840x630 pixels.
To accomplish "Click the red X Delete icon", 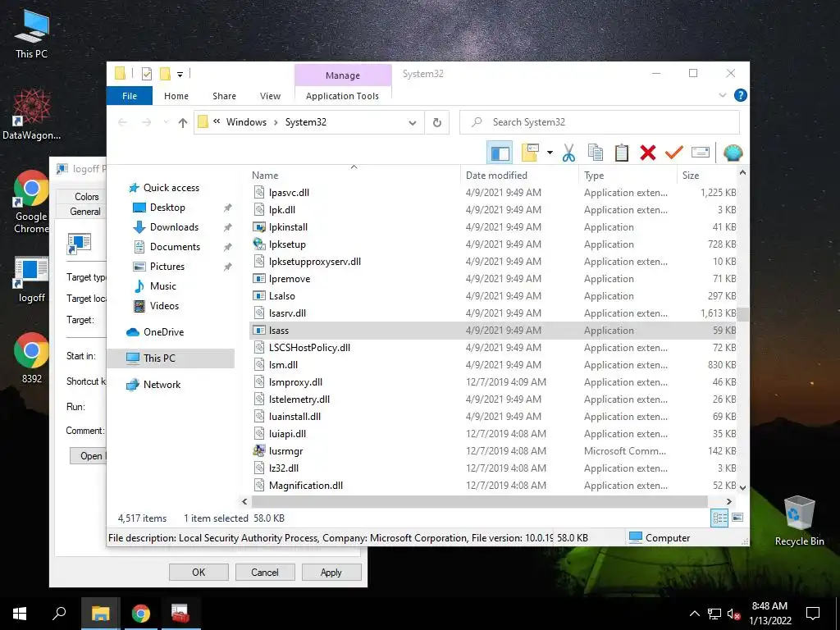I will [x=648, y=153].
